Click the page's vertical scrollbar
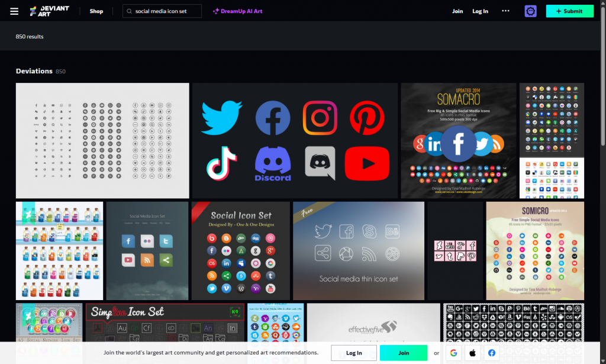 click(x=603, y=78)
